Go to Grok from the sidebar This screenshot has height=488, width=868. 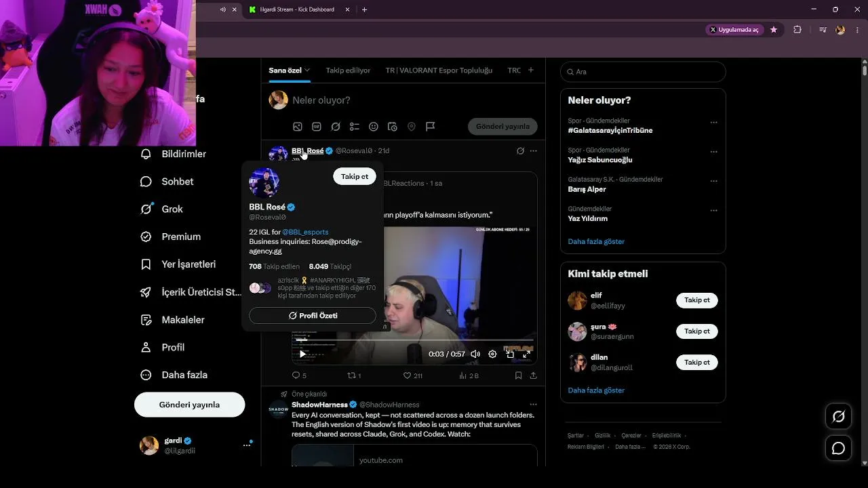tap(162, 209)
